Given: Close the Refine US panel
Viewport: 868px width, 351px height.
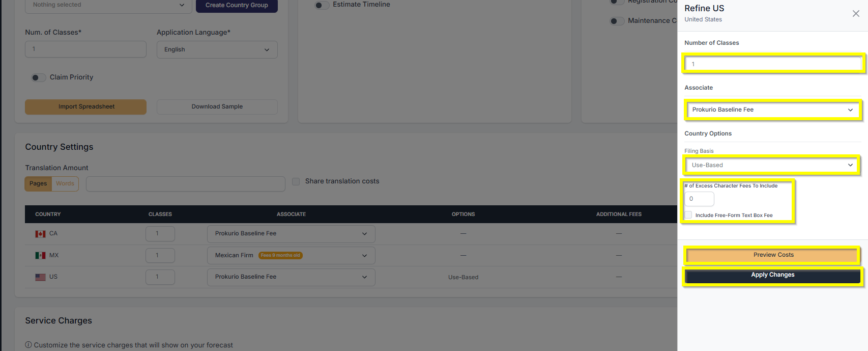Looking at the screenshot, I should click(x=856, y=14).
